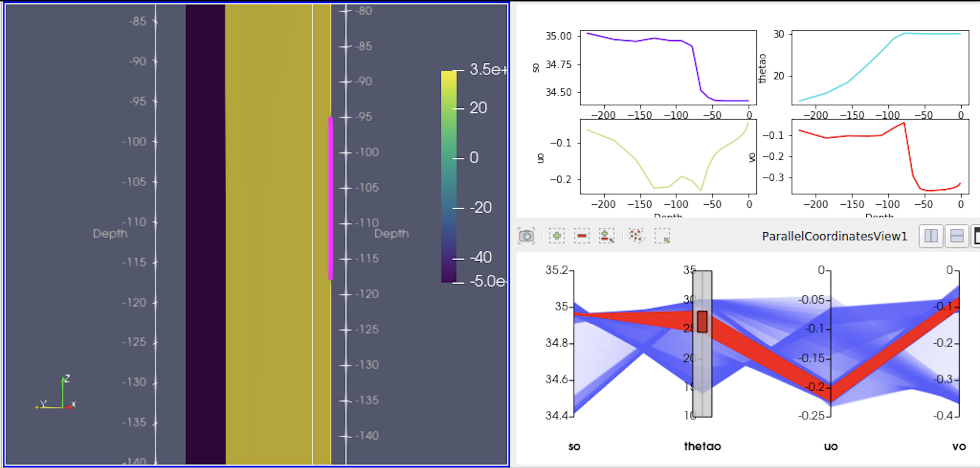Click the magenta line in the 3D view
The height and width of the screenshot is (468, 980).
point(331,198)
